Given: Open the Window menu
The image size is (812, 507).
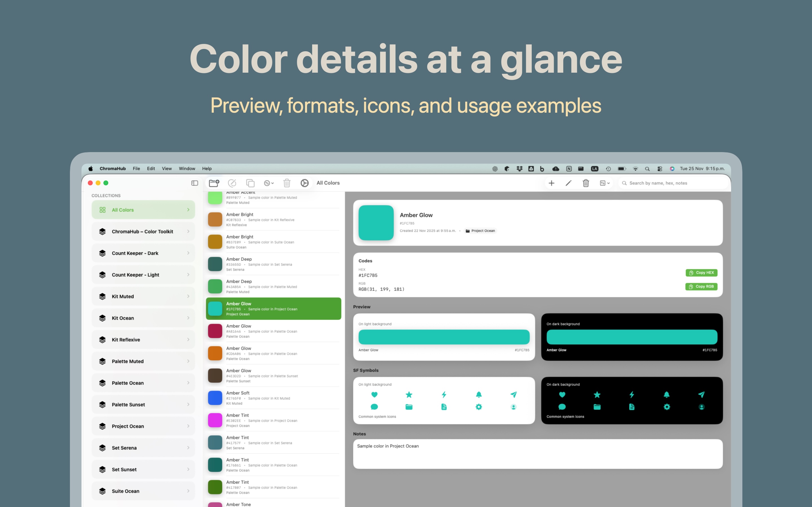Looking at the screenshot, I should coord(187,169).
